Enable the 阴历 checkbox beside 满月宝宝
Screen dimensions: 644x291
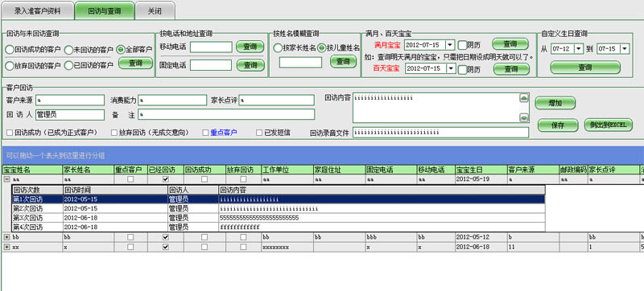point(462,45)
